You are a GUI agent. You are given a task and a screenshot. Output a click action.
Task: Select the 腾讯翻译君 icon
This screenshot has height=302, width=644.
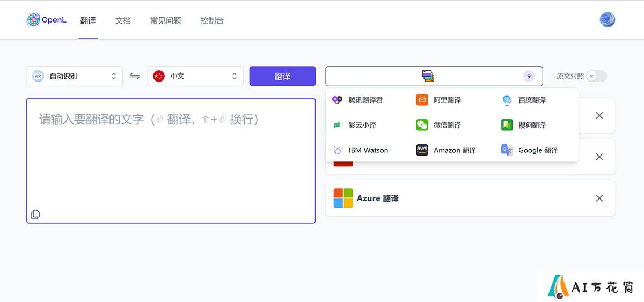click(337, 100)
